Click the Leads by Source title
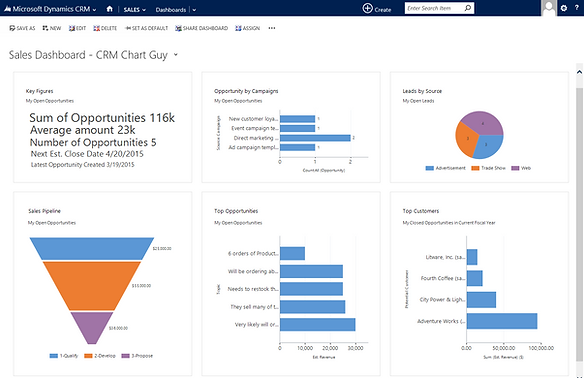 click(422, 91)
